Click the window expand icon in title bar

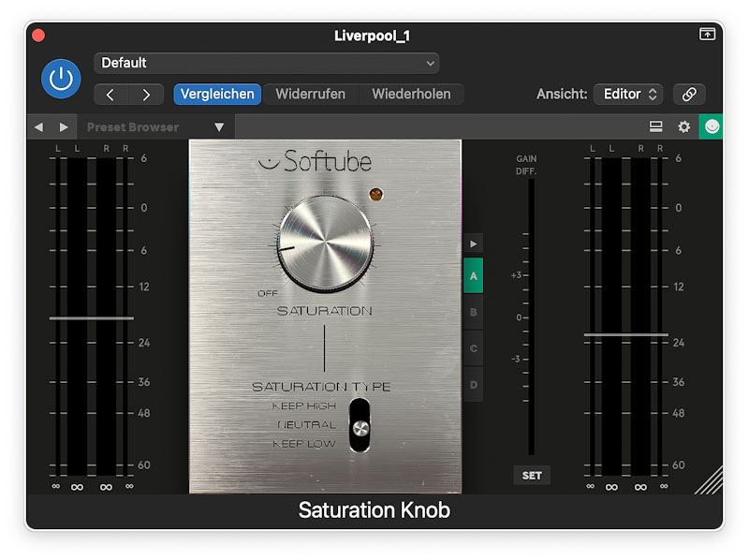[x=707, y=34]
